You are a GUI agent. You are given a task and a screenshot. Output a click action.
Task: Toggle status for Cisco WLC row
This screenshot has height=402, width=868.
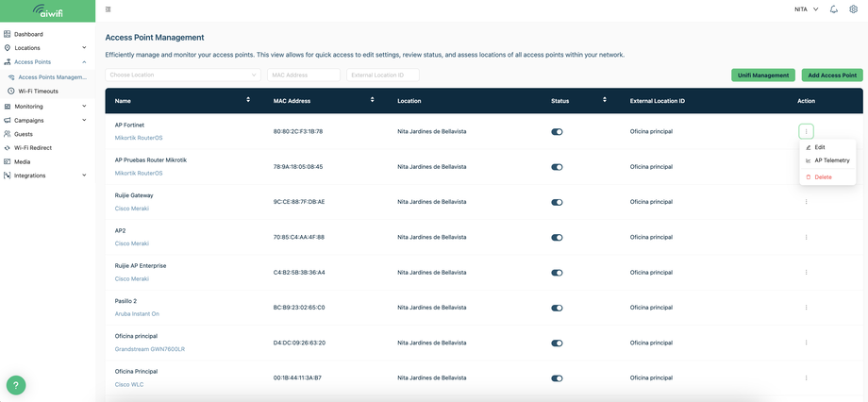(x=557, y=378)
